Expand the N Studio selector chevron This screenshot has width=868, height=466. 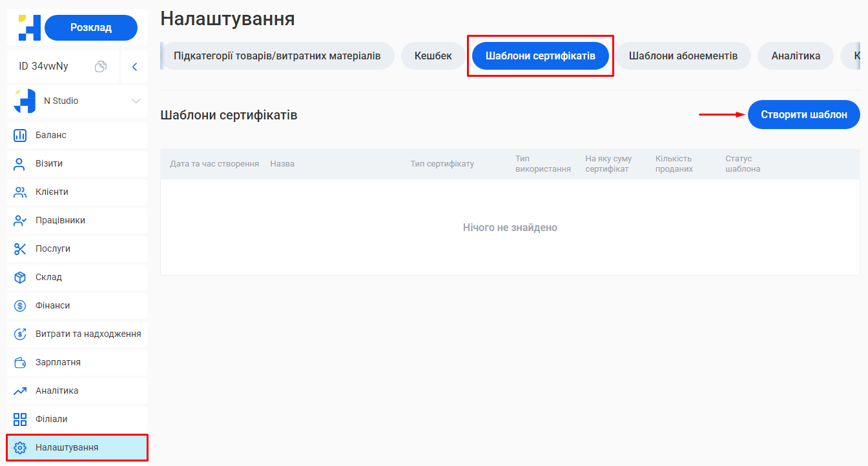136,101
